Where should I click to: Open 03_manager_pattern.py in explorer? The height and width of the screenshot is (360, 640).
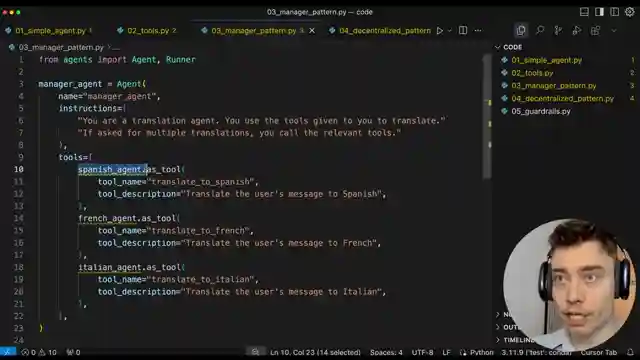coord(553,86)
